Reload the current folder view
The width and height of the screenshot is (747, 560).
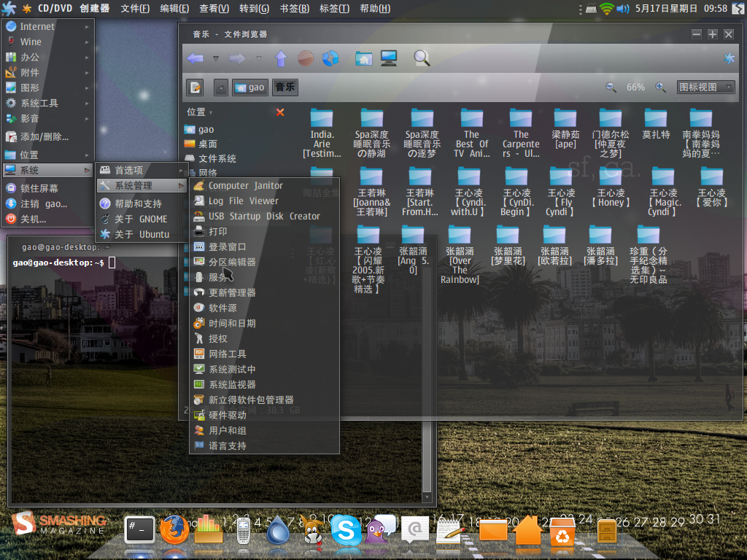pos(330,58)
